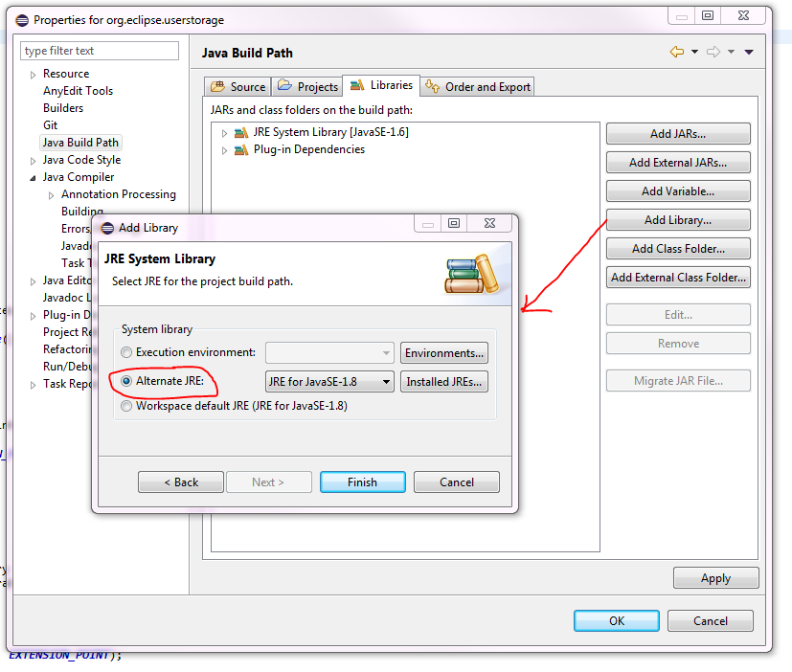Select the Workspace default JRE radio button

pyautogui.click(x=126, y=406)
